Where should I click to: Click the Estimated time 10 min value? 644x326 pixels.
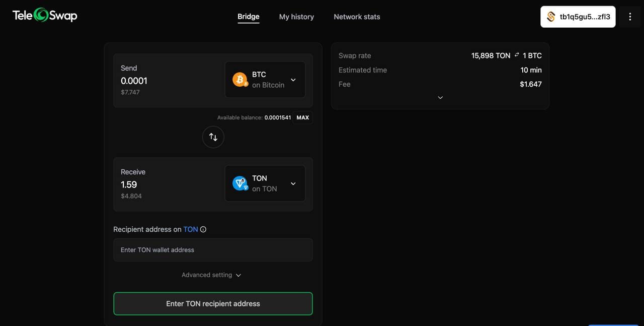[531, 70]
